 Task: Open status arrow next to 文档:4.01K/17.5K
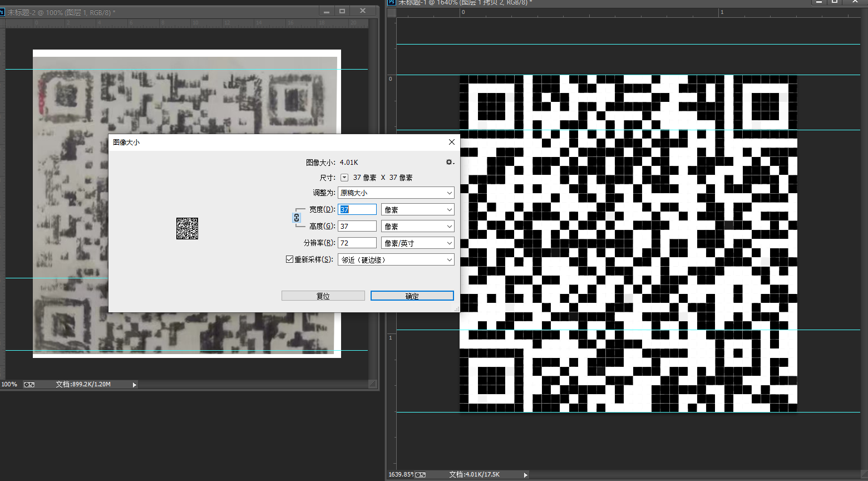525,475
